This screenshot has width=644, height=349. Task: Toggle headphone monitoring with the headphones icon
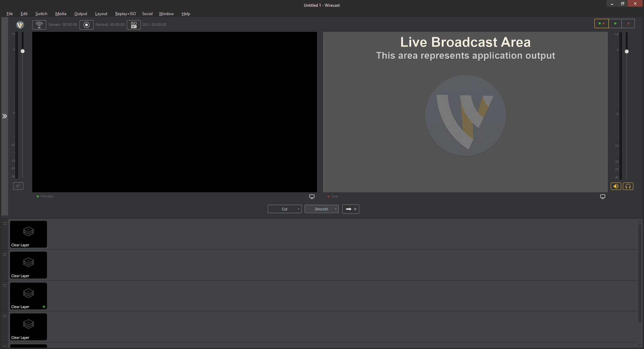tap(628, 186)
